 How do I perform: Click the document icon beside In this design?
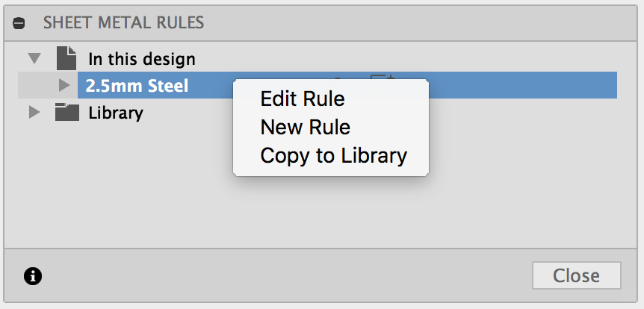67,57
